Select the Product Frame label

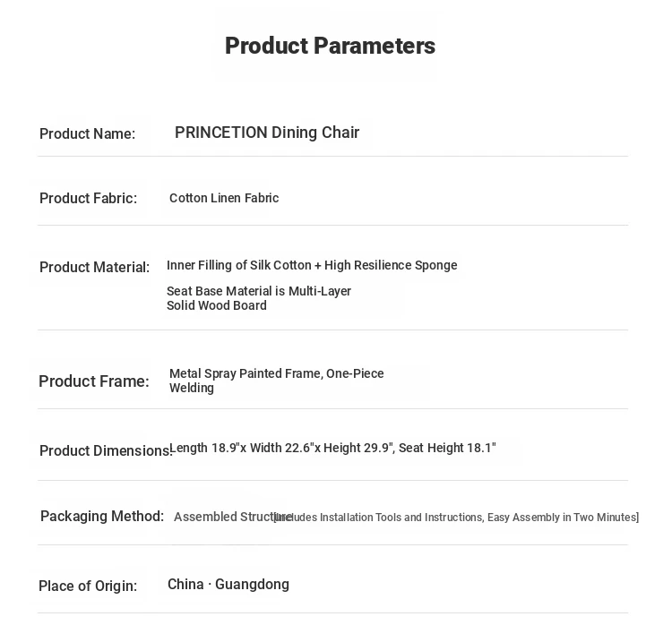(x=93, y=381)
